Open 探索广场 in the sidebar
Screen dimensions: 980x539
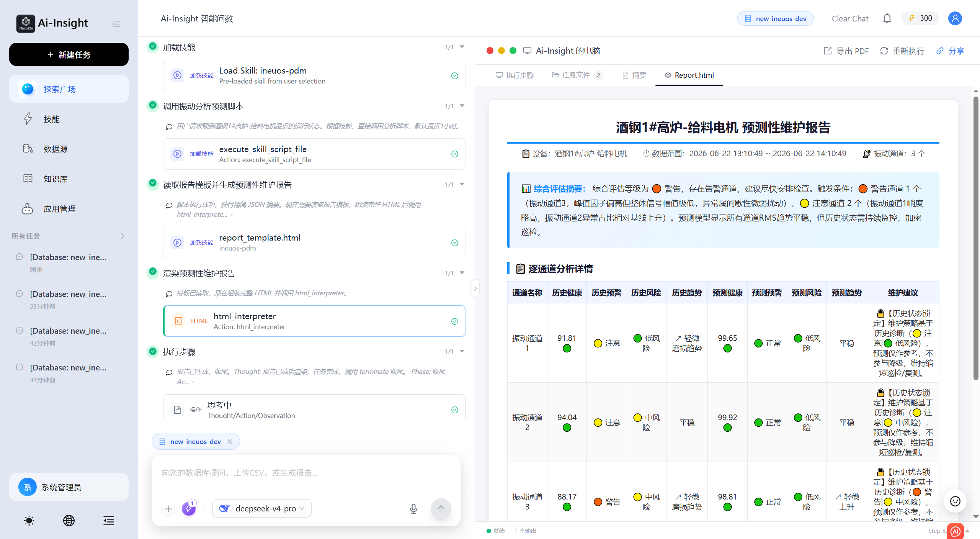coord(69,89)
